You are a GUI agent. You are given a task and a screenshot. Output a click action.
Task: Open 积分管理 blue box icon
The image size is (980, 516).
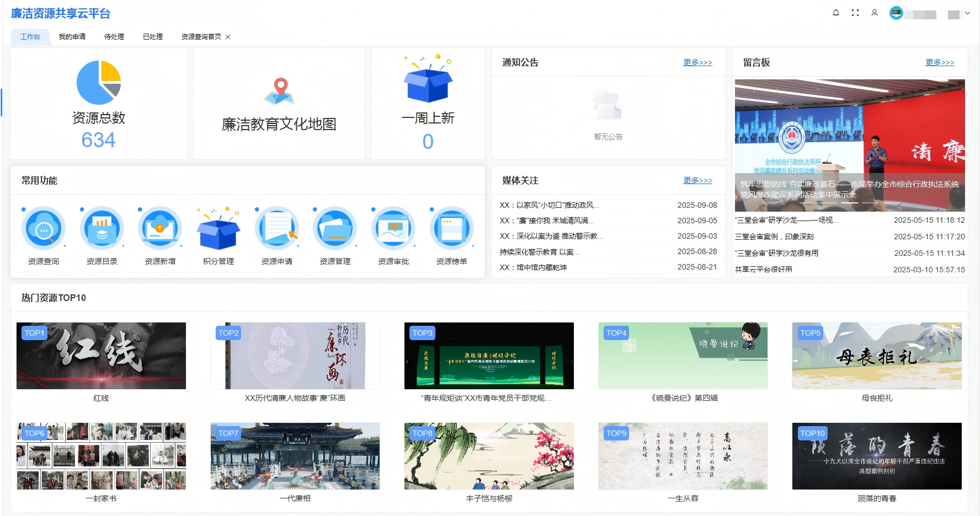pyautogui.click(x=219, y=229)
